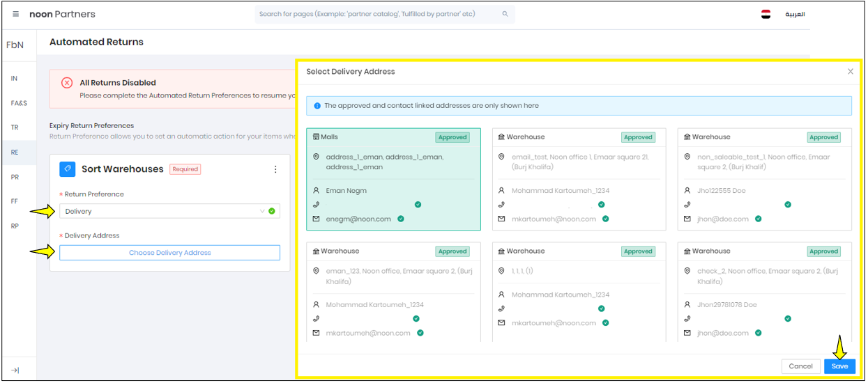The width and height of the screenshot is (868, 383).
Task: Click the location pin on check_2 card
Action: (x=687, y=272)
